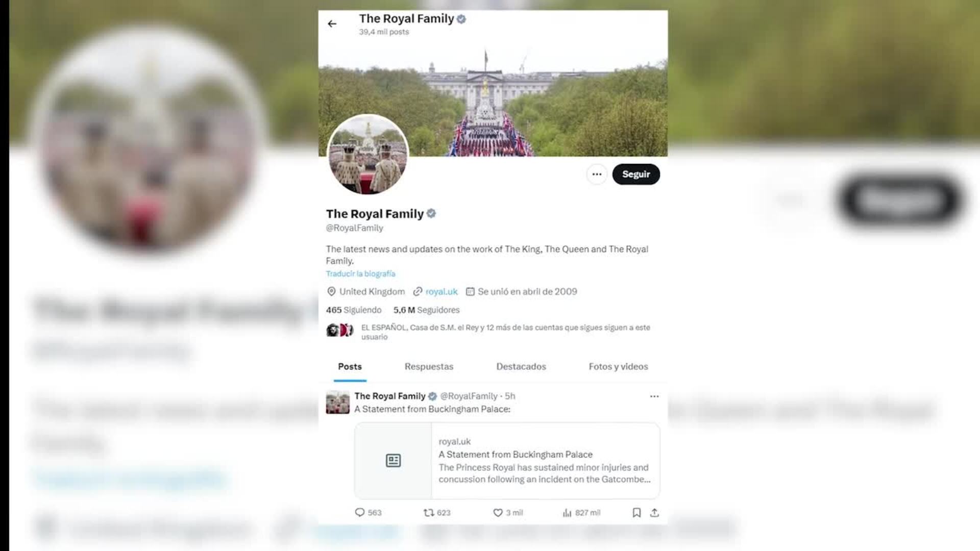Like the post using the heart icon
Viewport: 980px width, 551px height.
click(x=508, y=513)
